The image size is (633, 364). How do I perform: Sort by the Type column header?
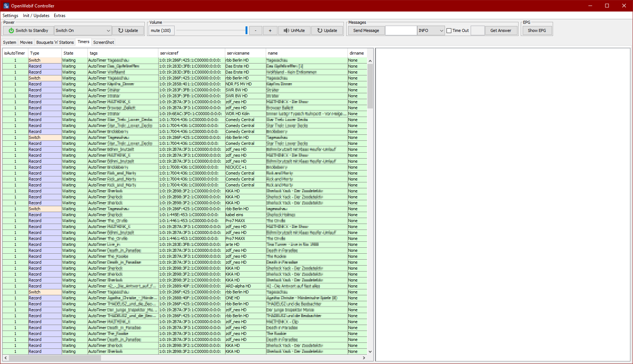[45, 53]
